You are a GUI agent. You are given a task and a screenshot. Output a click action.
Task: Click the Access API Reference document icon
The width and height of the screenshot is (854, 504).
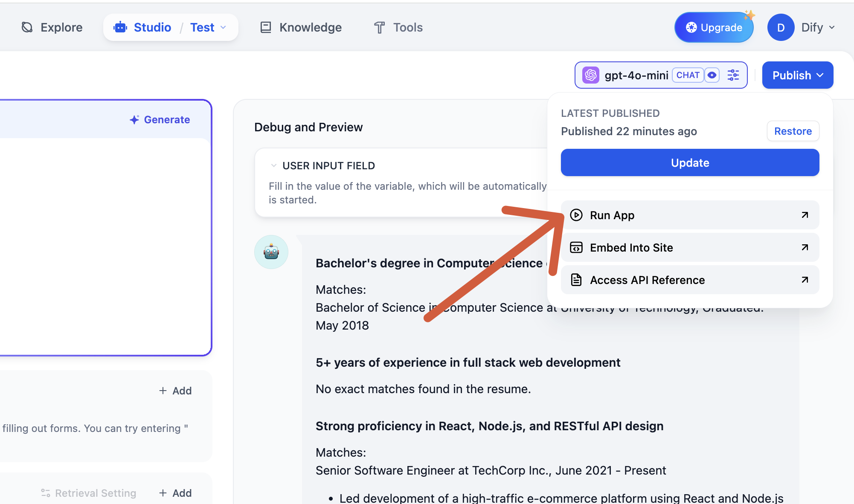click(577, 280)
